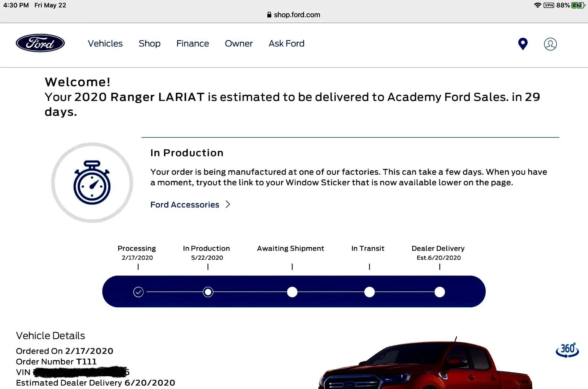Click the red Ranger truck image
This screenshot has width=588, height=389.
pyautogui.click(x=426, y=363)
